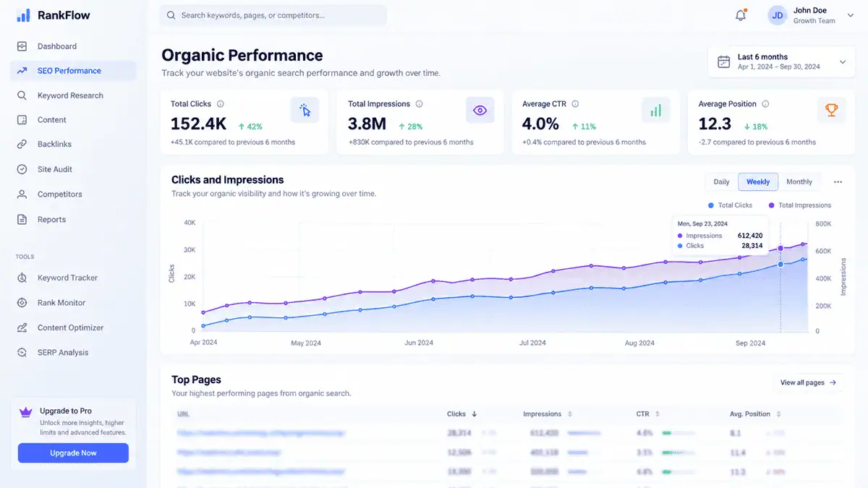
Task: Expand the Last 6 months date range dropdown
Action: click(781, 62)
